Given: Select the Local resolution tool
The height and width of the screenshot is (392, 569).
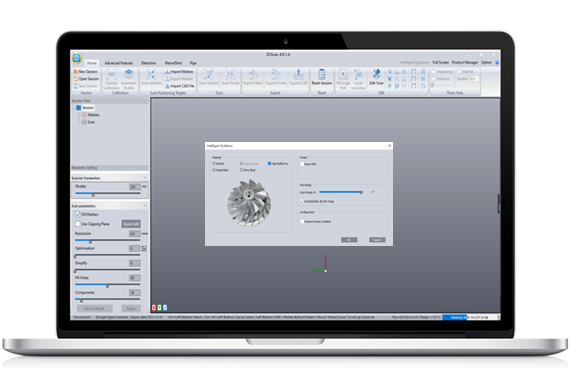Looking at the screenshot, I should coord(359,79).
